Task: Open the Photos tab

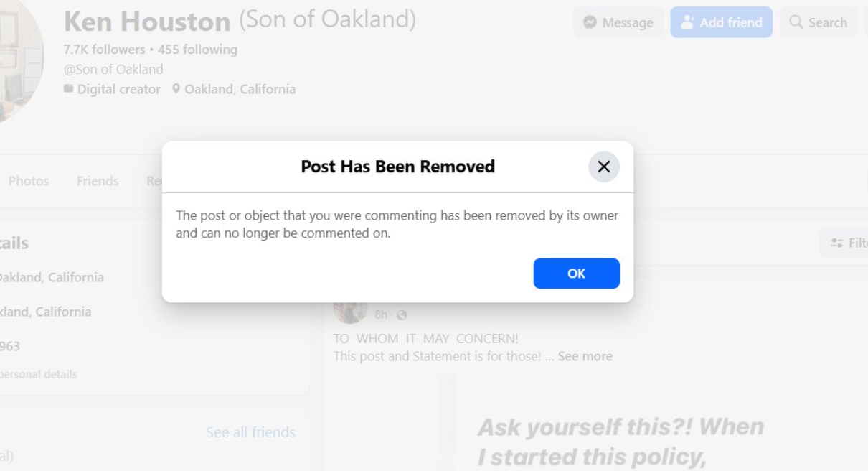Action: (x=29, y=181)
